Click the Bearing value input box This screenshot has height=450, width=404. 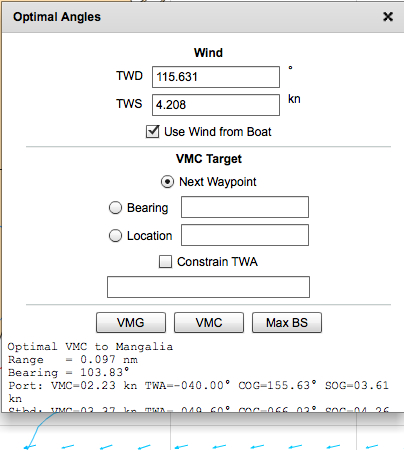pos(245,207)
